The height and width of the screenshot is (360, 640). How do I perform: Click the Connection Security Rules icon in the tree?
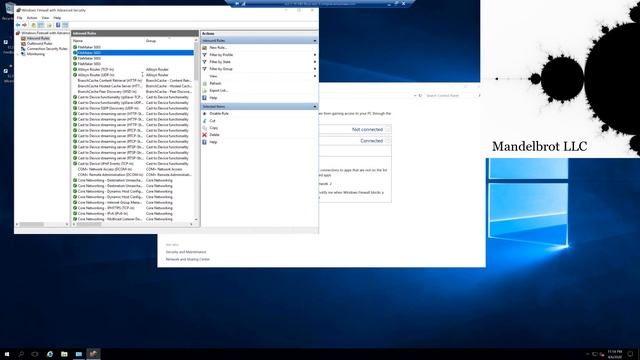24,49
